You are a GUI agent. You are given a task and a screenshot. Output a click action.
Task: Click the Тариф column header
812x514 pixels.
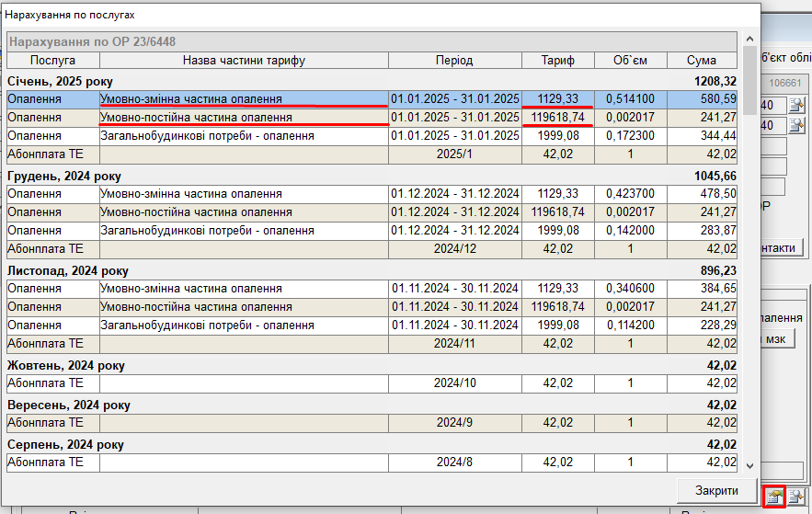pyautogui.click(x=558, y=61)
